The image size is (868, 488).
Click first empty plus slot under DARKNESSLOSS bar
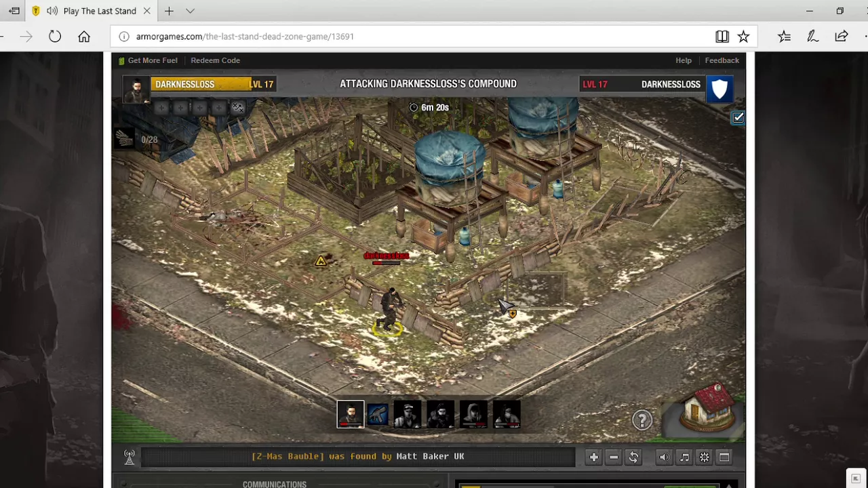pos(161,108)
